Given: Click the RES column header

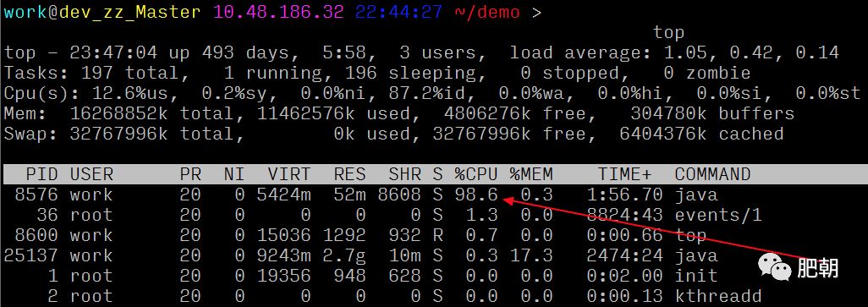Looking at the screenshot, I should (350, 175).
